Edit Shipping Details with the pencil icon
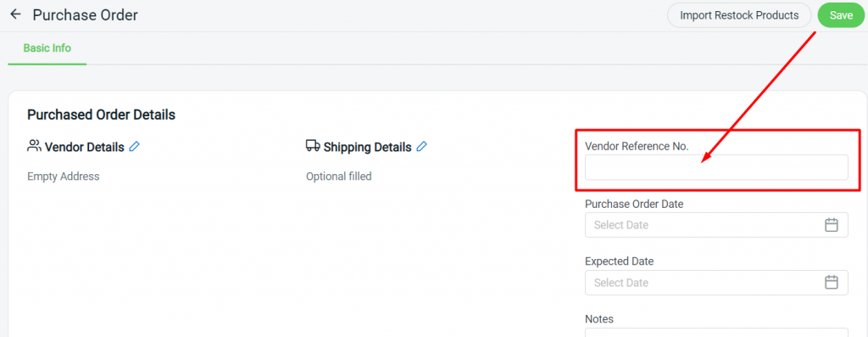 click(422, 146)
